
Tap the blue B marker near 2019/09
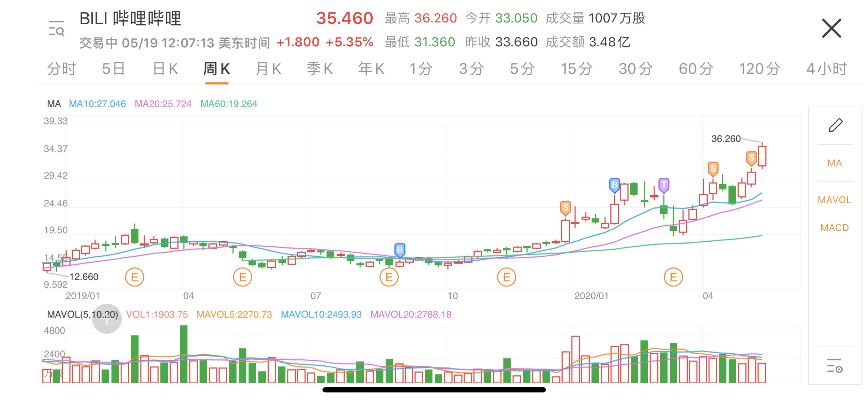click(400, 251)
